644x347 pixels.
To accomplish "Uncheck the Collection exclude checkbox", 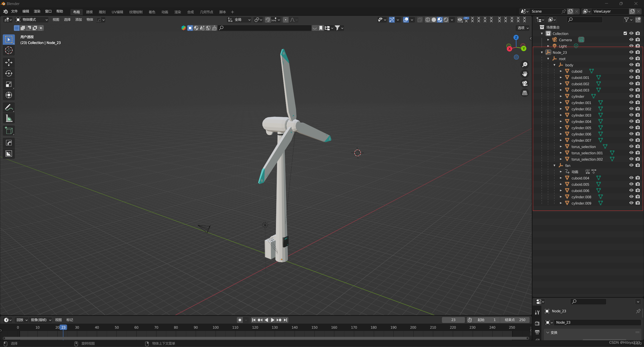I will [x=625, y=33].
